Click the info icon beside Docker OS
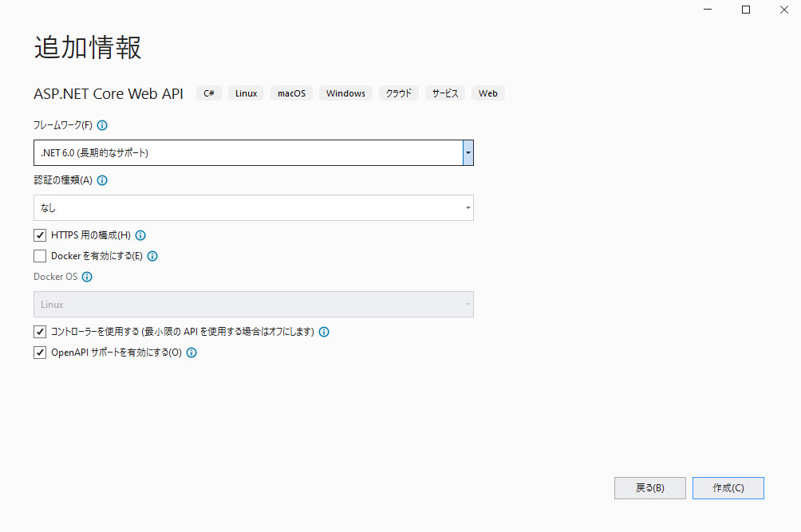Screen dimensions: 801x532 point(87,278)
